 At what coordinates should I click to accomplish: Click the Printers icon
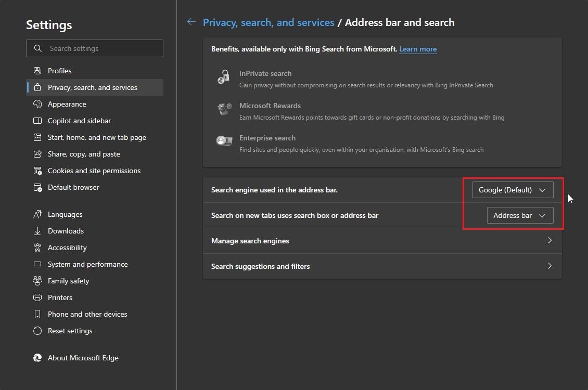37,297
